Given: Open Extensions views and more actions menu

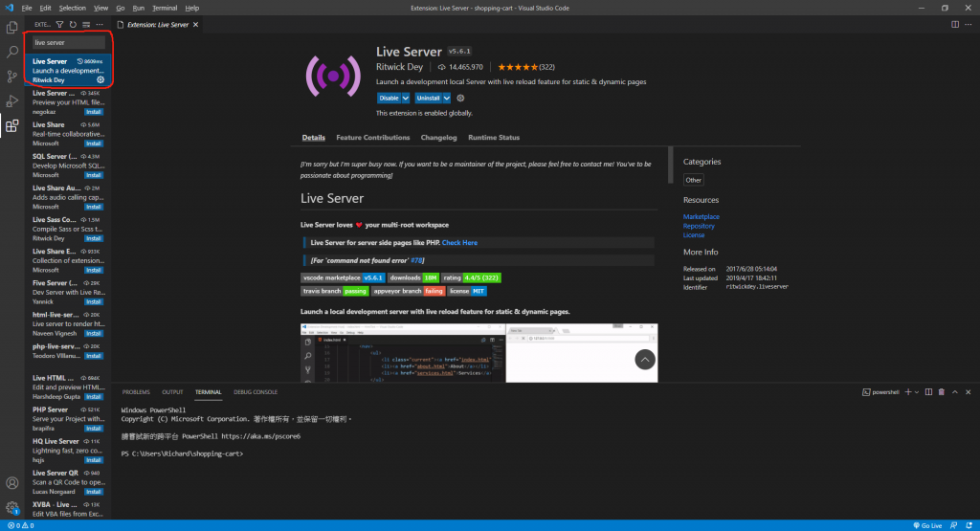Looking at the screenshot, I should pos(100,24).
